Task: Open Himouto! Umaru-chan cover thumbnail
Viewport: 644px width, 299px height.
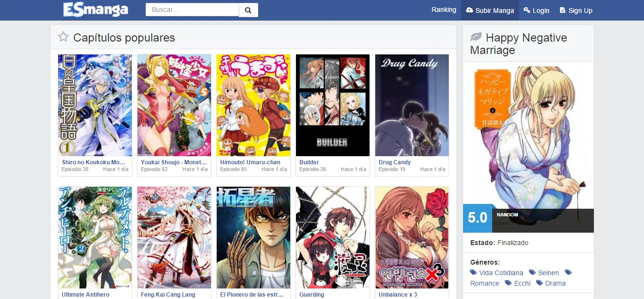Action: (253, 105)
